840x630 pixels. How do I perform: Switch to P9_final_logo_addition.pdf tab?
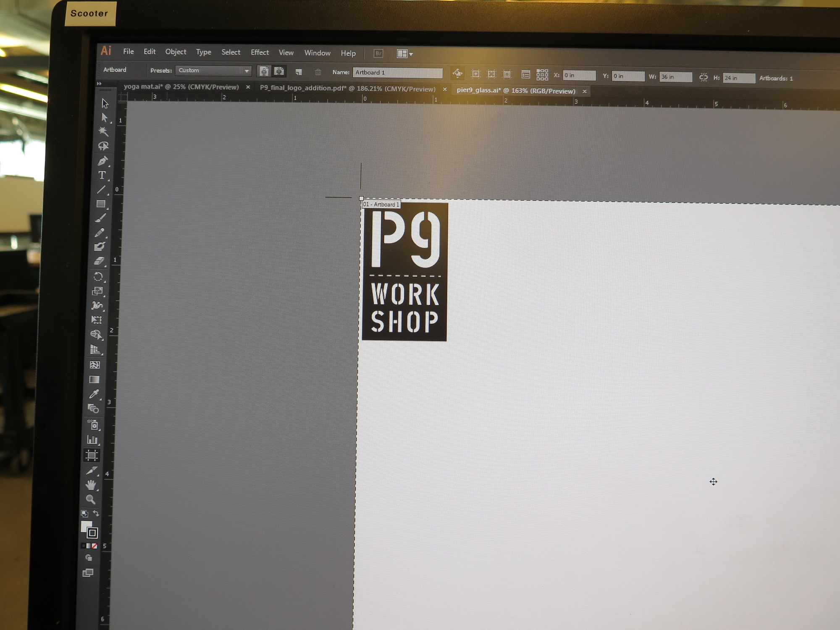(348, 89)
